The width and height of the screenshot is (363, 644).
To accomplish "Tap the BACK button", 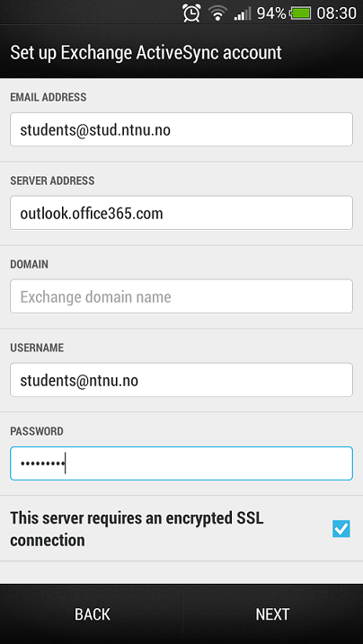I will [x=92, y=614].
